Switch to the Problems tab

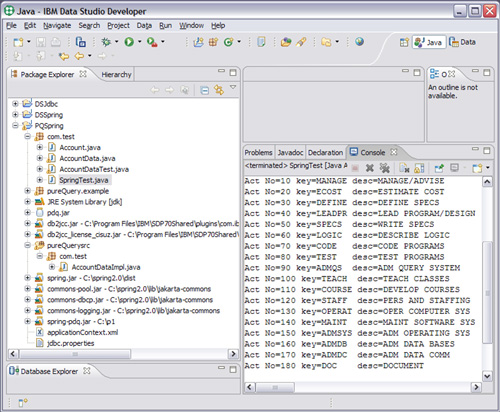(258, 153)
